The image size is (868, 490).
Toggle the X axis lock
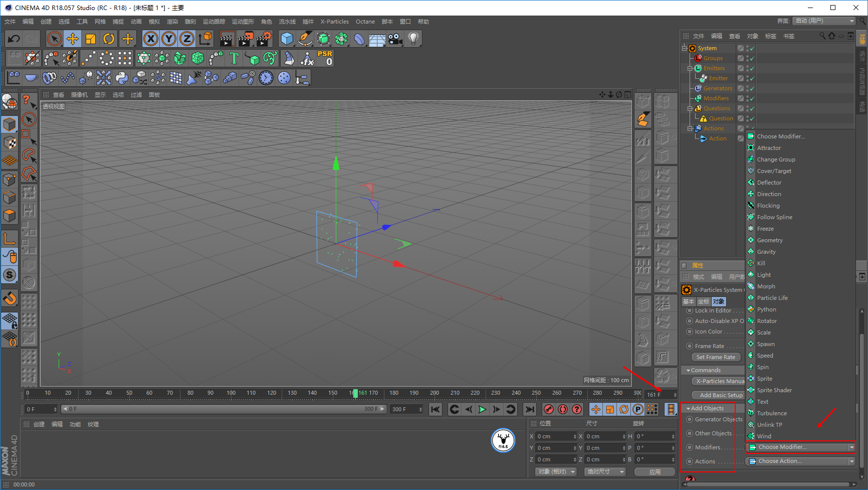coord(151,39)
